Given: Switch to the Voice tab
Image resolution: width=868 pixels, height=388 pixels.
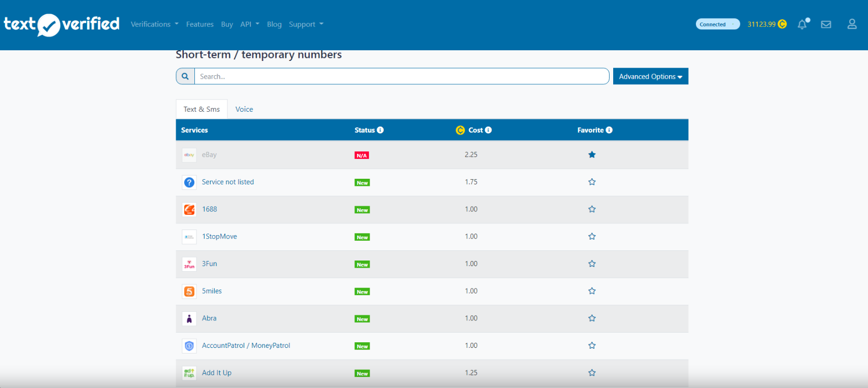Looking at the screenshot, I should [244, 109].
